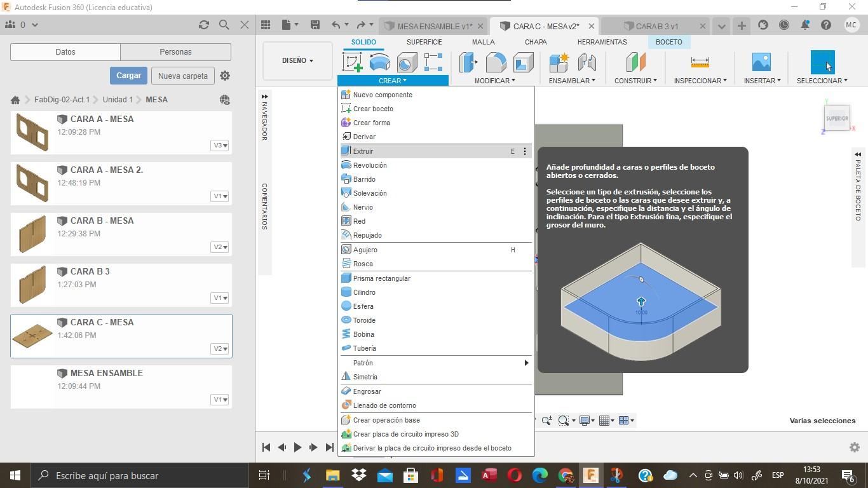Image resolution: width=868 pixels, height=488 pixels.
Task: Open the help question mark icon
Action: point(826,25)
